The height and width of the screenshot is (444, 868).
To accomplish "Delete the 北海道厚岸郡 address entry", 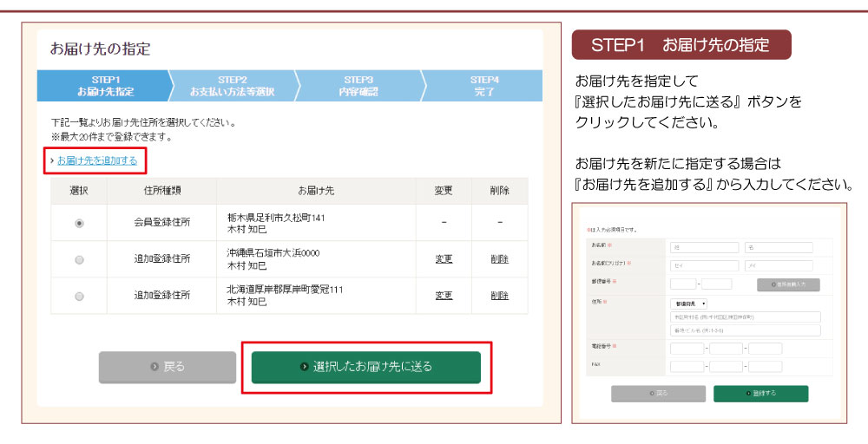I will tap(499, 296).
